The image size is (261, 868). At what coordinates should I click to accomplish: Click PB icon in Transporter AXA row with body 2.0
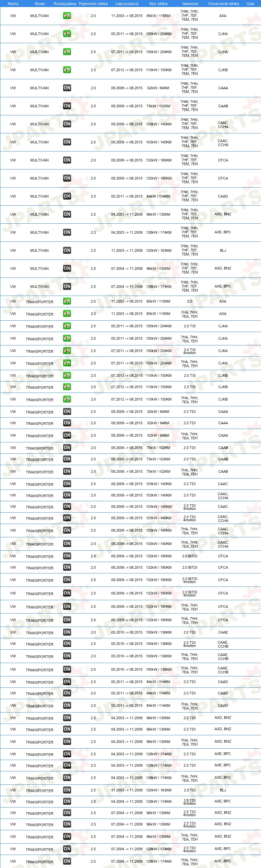tap(67, 301)
